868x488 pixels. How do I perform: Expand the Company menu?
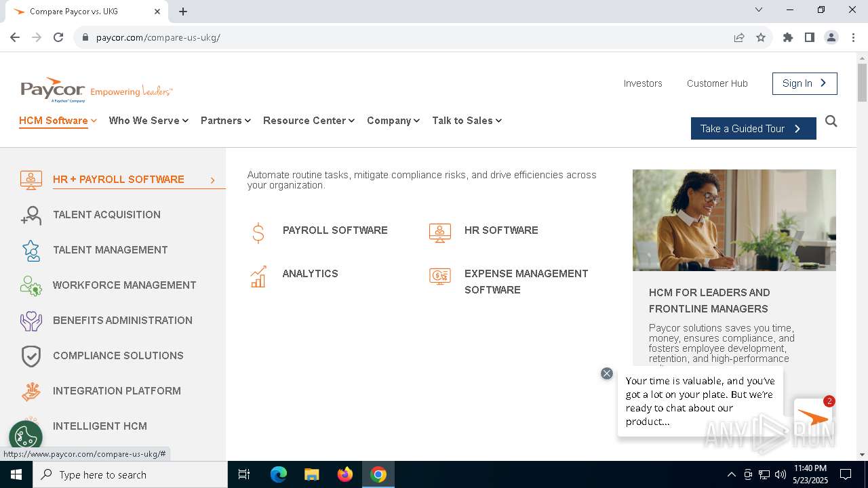click(393, 121)
